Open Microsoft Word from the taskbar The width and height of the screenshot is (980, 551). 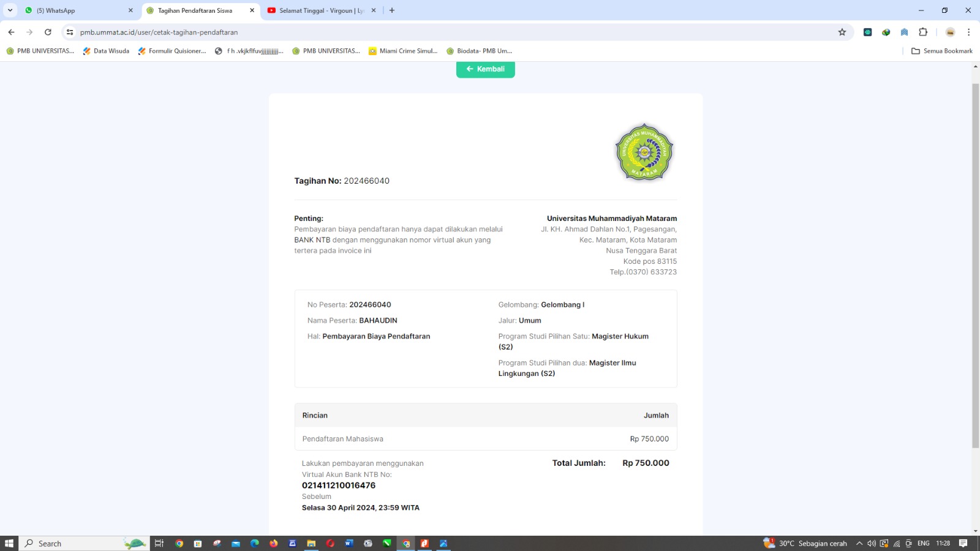(x=349, y=544)
